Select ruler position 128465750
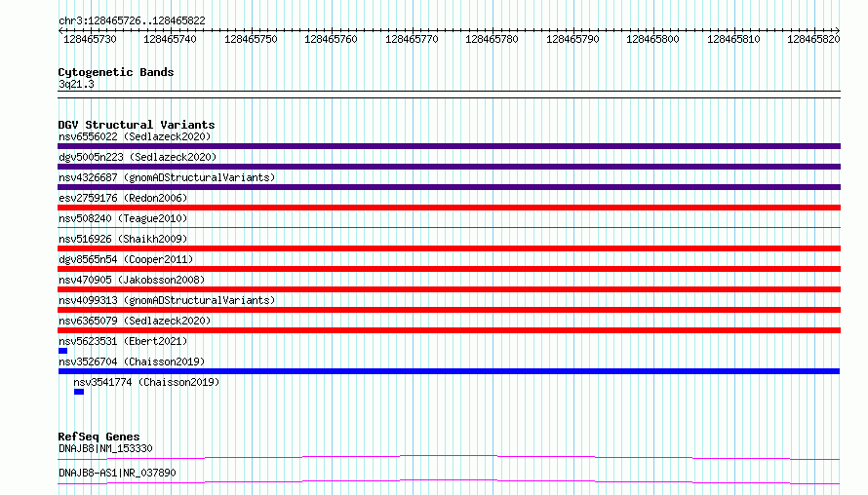The image size is (868, 495). point(251,39)
